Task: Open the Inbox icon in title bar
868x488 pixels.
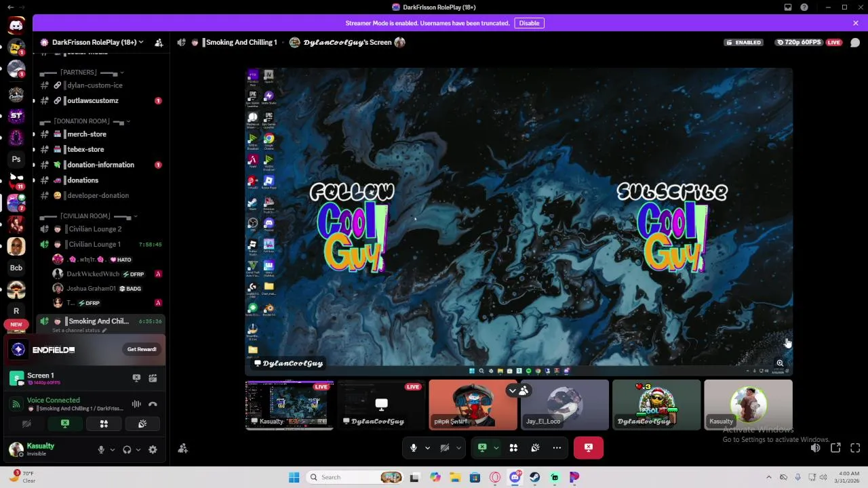Action: pos(788,7)
